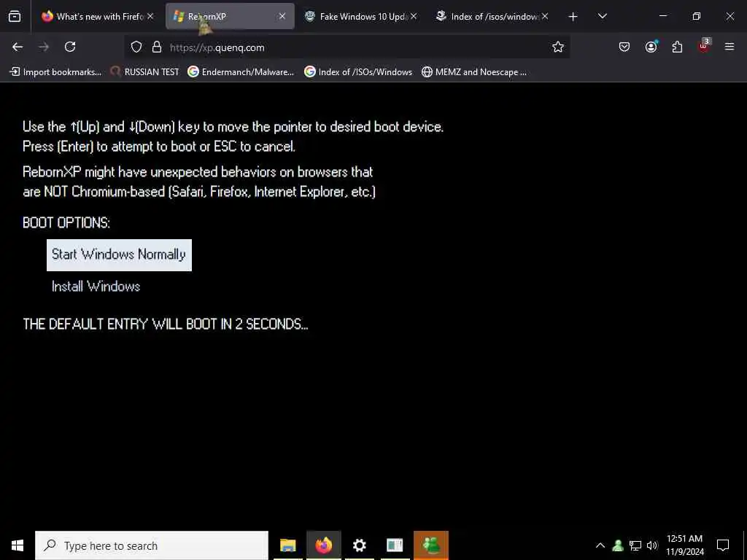Viewport: 747px width, 560px height.
Task: Open MEMZ and Noescape bookmark
Action: [474, 72]
